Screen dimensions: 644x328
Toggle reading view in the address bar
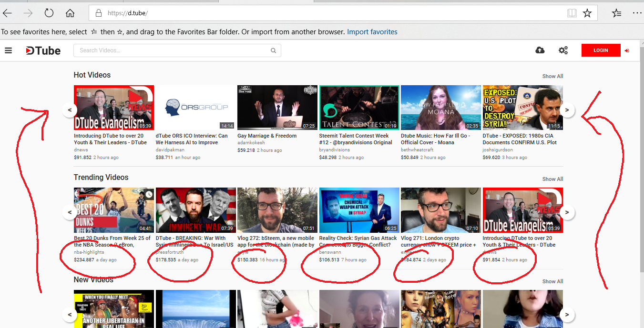point(572,13)
